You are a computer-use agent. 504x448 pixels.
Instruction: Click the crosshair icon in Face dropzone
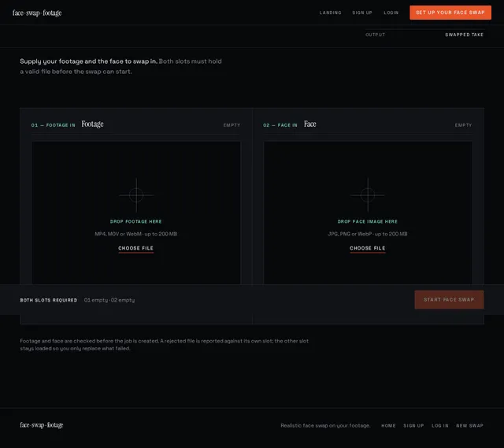(x=368, y=195)
